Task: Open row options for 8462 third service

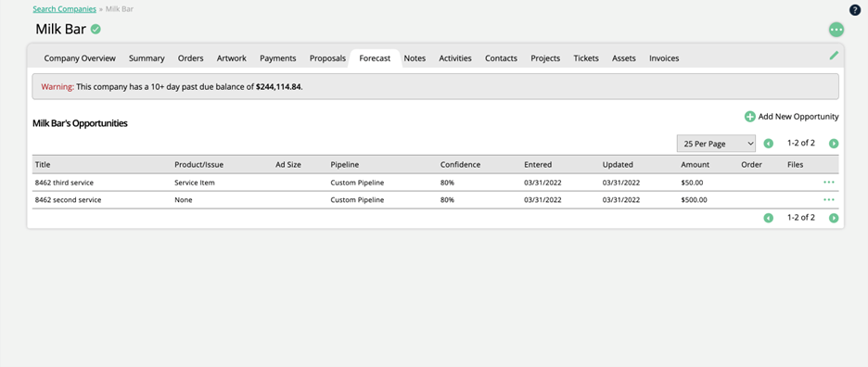Action: click(829, 183)
